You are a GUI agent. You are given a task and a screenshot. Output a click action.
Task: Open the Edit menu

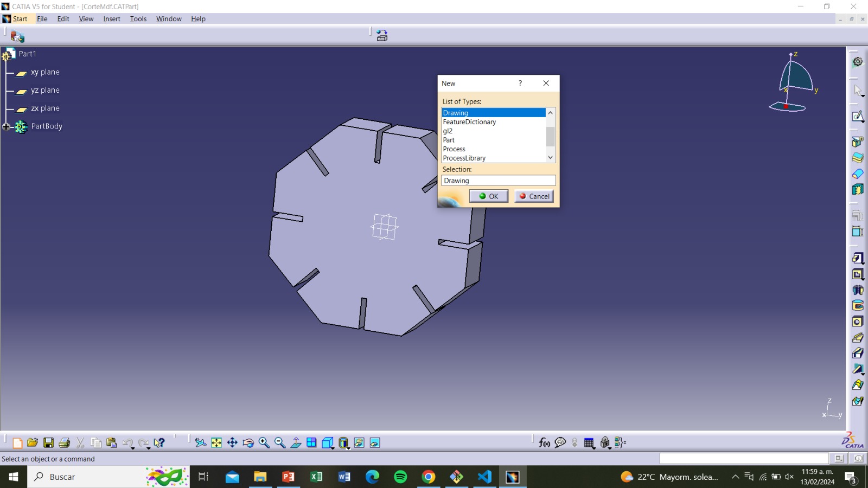click(63, 19)
